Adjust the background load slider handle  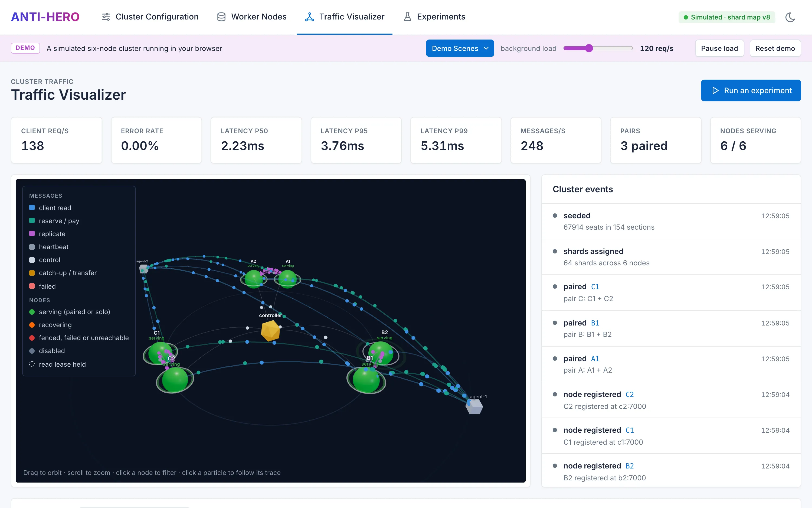pos(589,48)
